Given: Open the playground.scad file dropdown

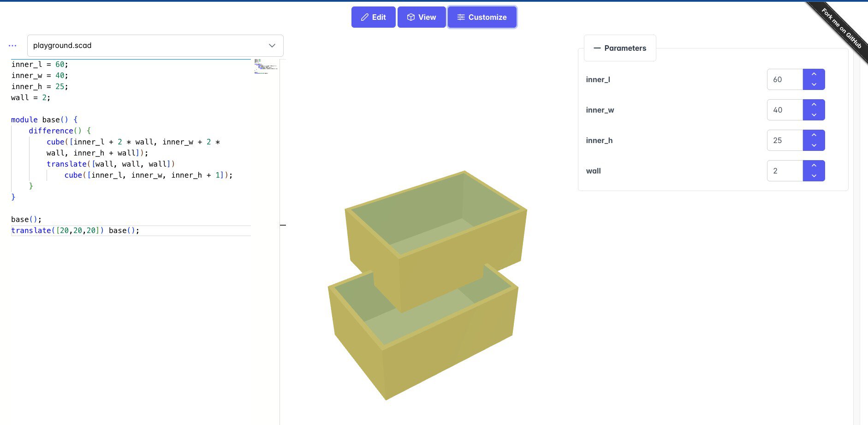Looking at the screenshot, I should (155, 46).
